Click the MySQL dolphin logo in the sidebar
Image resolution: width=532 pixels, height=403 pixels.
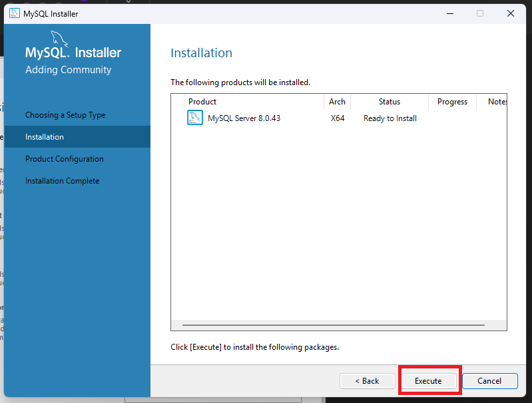(59, 39)
